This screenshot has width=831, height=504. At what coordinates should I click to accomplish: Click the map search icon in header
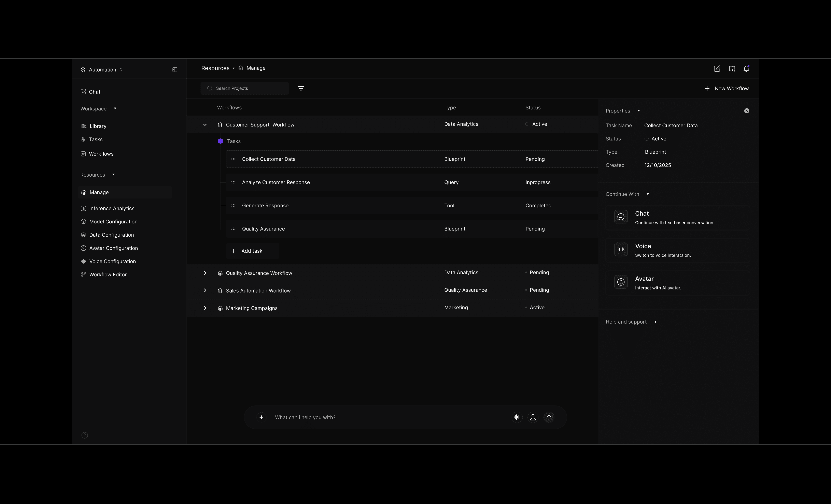click(732, 69)
